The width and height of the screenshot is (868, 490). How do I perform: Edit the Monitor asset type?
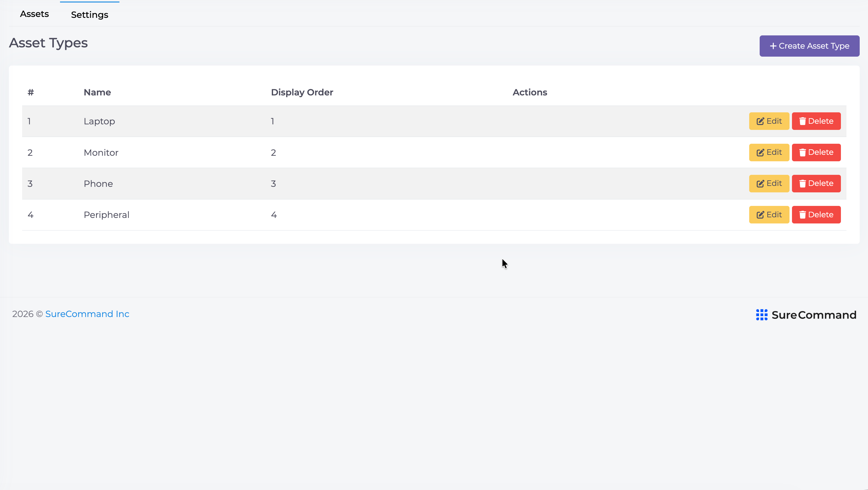(x=769, y=152)
